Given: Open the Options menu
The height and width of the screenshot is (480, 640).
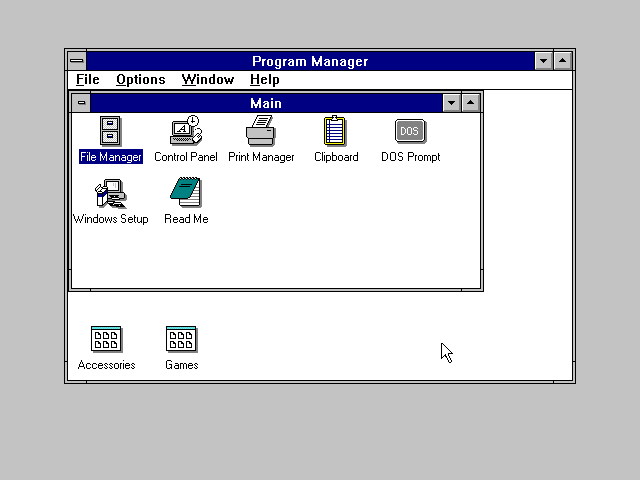Looking at the screenshot, I should coord(141,80).
